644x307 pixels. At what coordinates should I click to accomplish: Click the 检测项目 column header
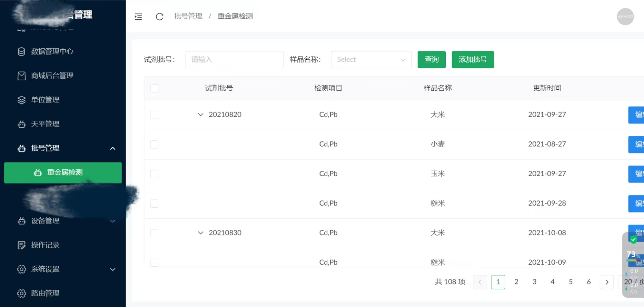point(328,88)
